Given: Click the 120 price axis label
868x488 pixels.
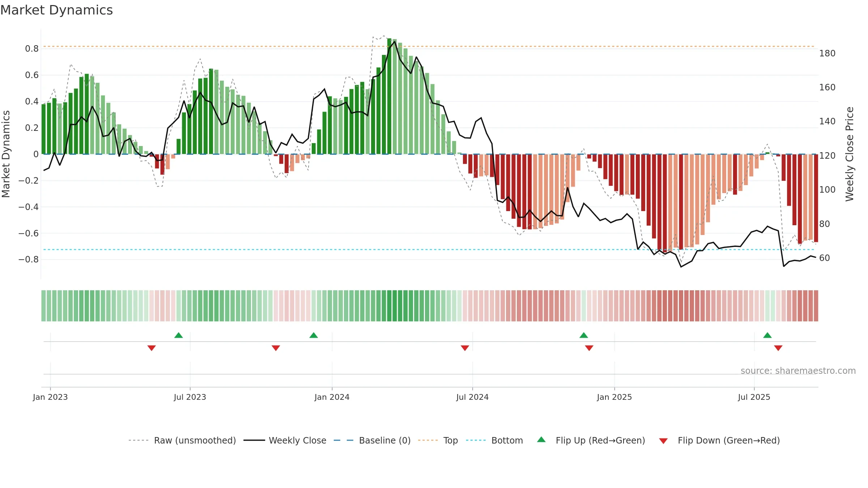Looking at the screenshot, I should (x=827, y=156).
